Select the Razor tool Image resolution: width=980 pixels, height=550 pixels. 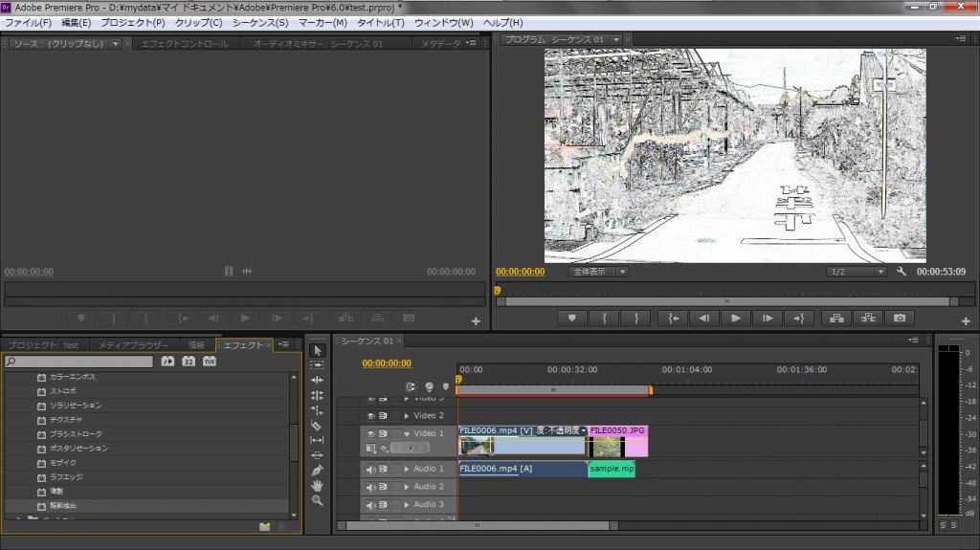pos(317,426)
